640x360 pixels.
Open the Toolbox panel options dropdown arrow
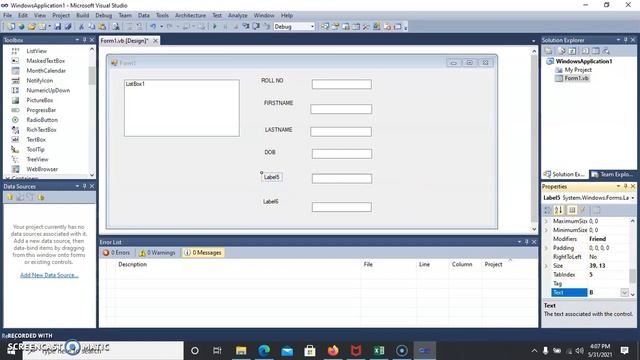[77, 40]
